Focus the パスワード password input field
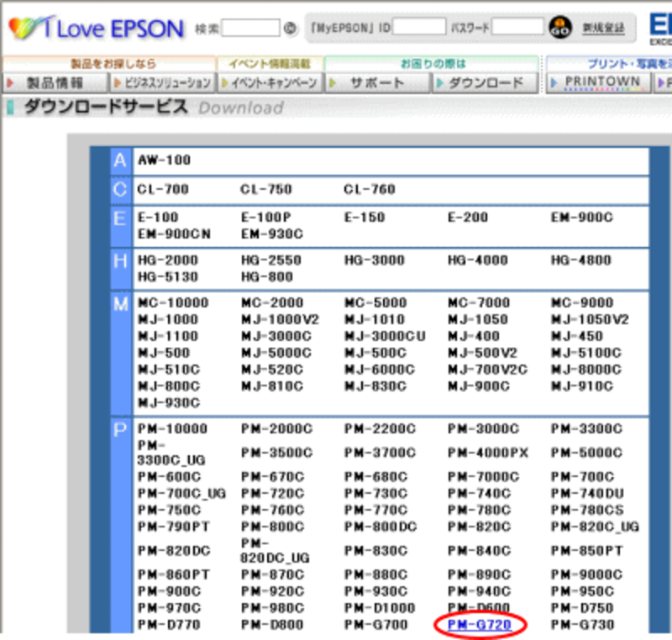672x640 pixels. tap(517, 27)
